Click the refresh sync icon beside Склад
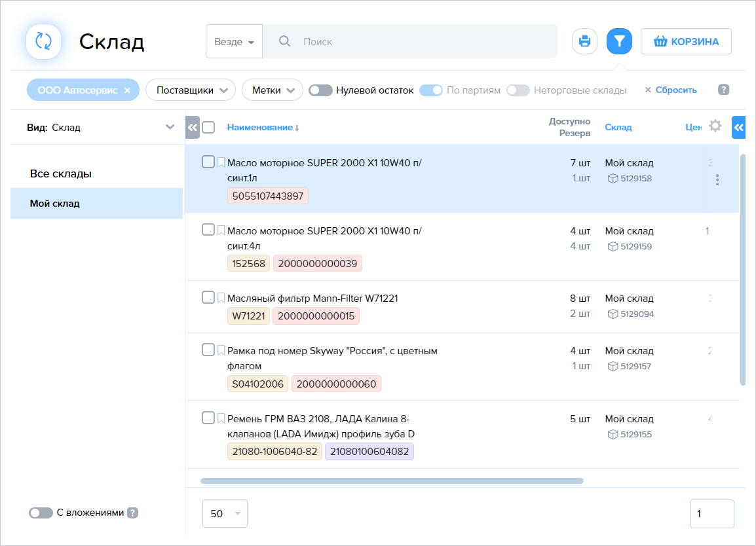Viewport: 756px width, 546px height. click(43, 41)
